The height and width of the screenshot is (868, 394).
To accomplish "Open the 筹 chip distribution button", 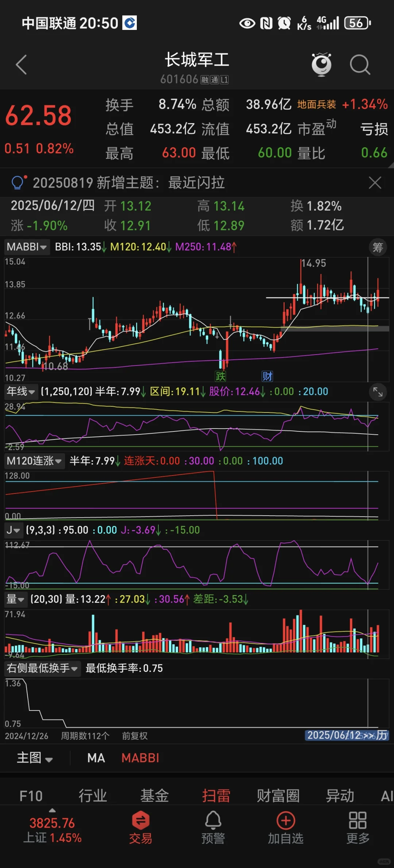I will point(378,247).
